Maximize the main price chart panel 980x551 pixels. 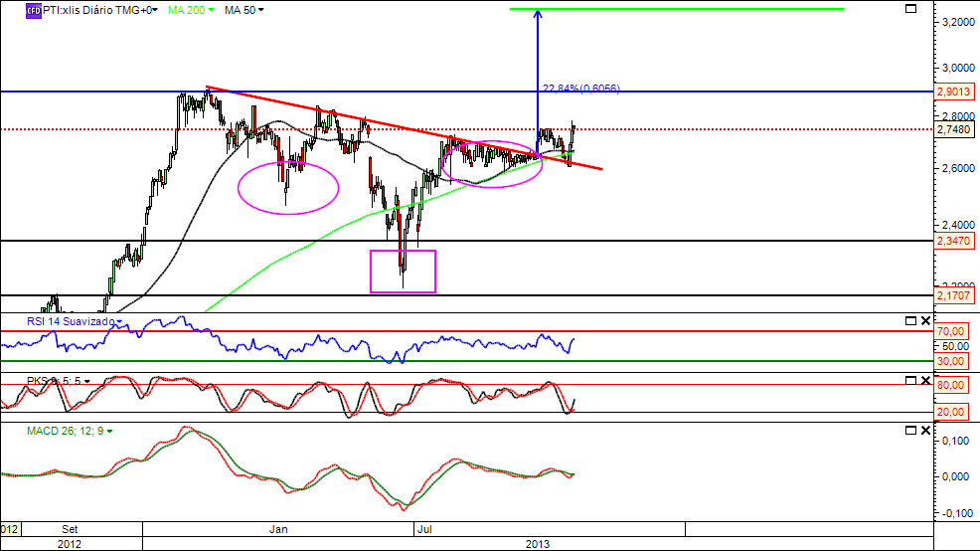tap(911, 9)
